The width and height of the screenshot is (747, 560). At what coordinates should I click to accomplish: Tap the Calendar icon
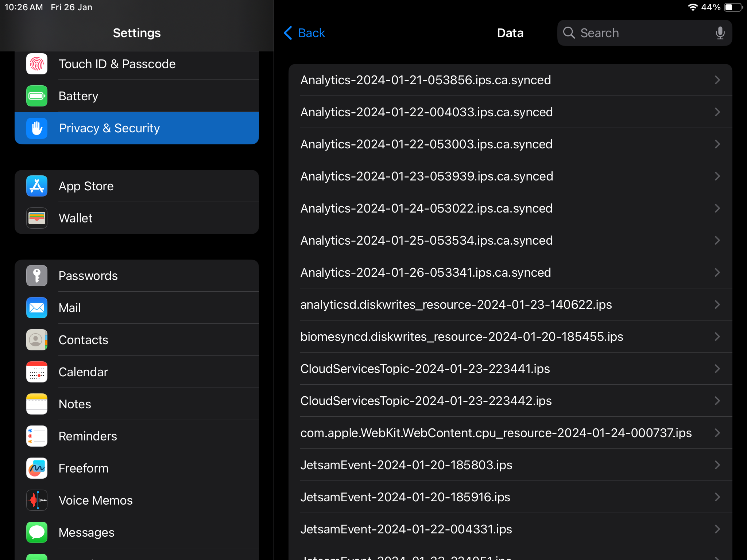coord(36,372)
